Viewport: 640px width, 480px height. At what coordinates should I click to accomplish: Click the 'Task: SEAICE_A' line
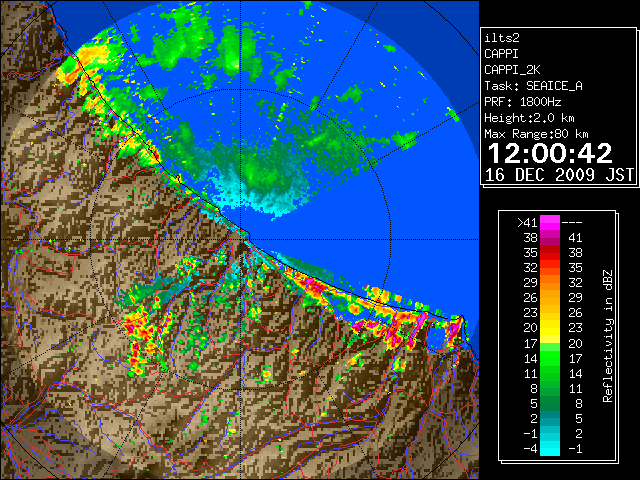click(x=533, y=86)
